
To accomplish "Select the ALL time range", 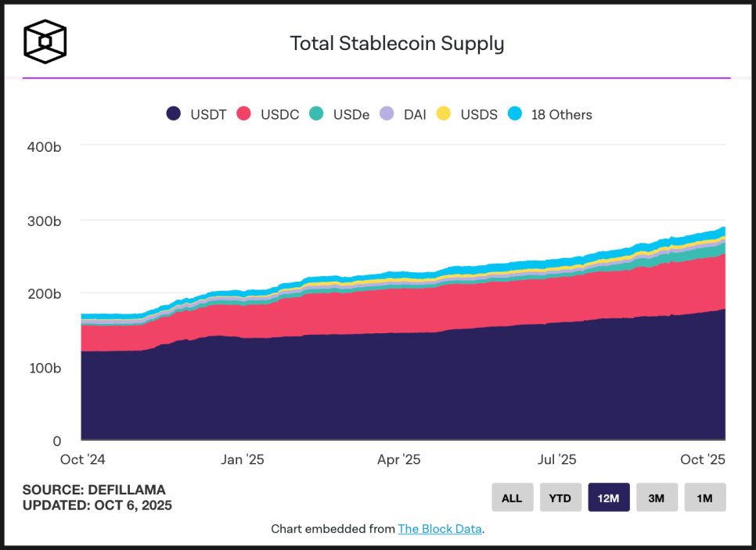I will tap(512, 498).
